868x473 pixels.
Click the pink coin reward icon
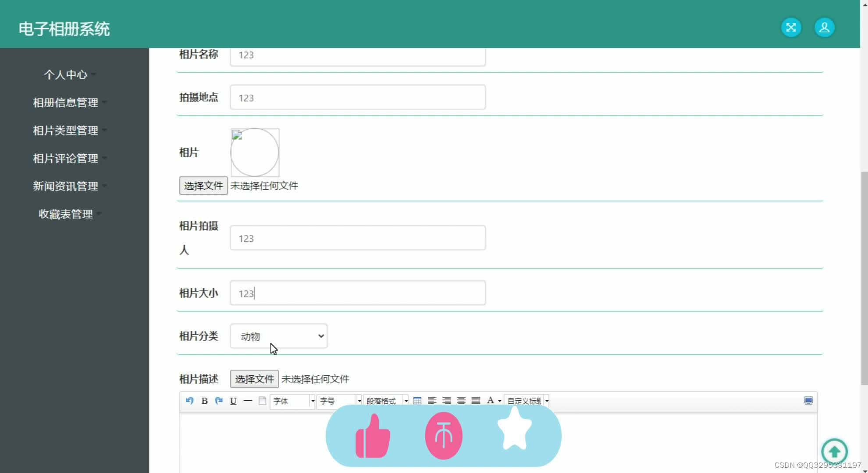444,436
